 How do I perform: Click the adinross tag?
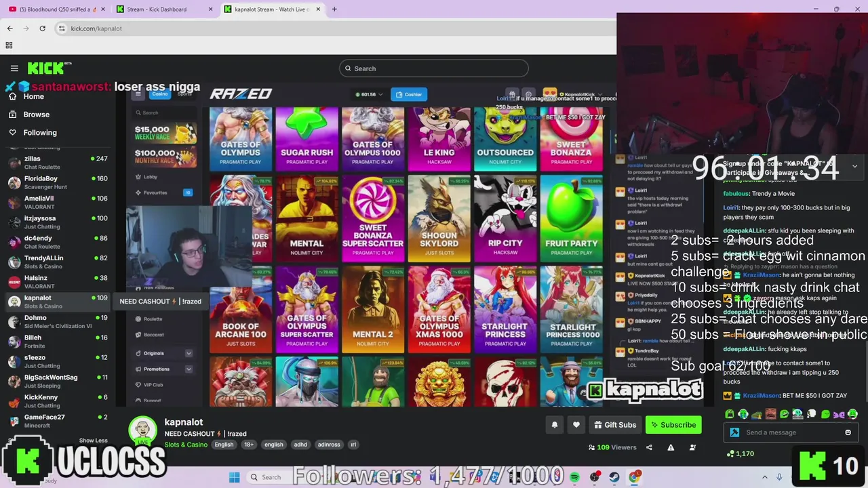point(329,445)
